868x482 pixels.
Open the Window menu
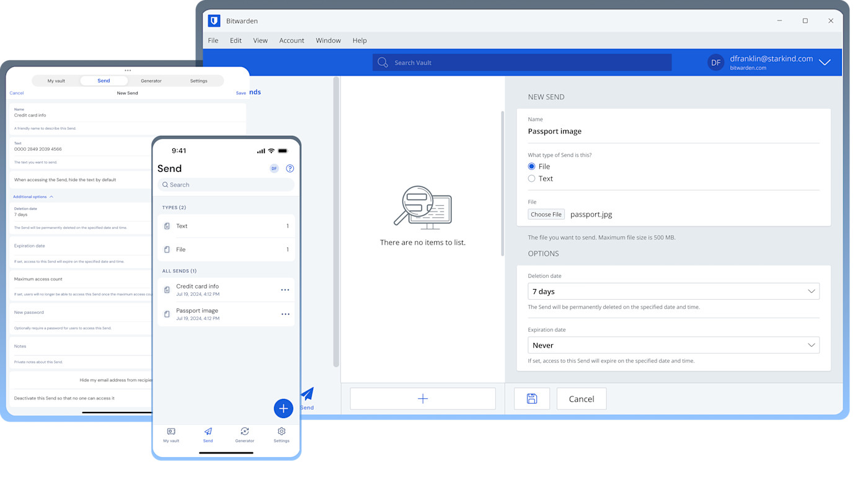pos(328,40)
